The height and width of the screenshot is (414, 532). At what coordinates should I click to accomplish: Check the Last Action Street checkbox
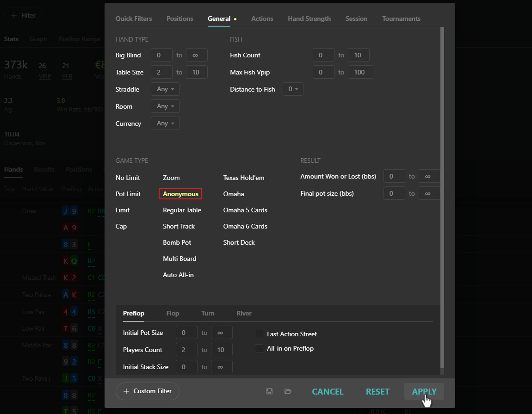259,334
